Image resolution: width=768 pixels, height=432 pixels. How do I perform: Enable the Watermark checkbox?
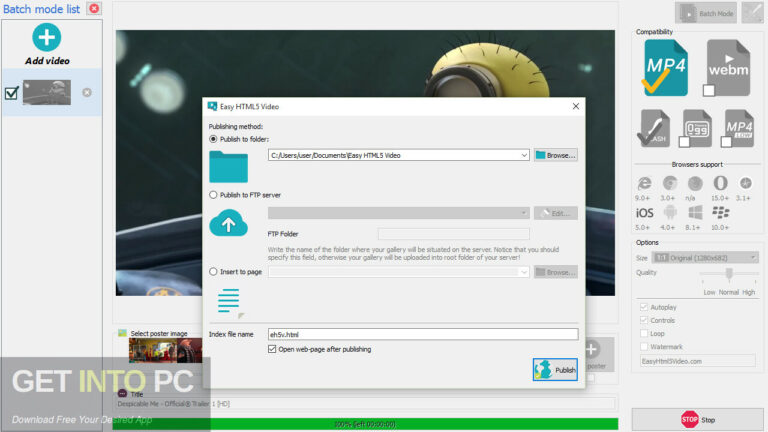click(x=644, y=347)
